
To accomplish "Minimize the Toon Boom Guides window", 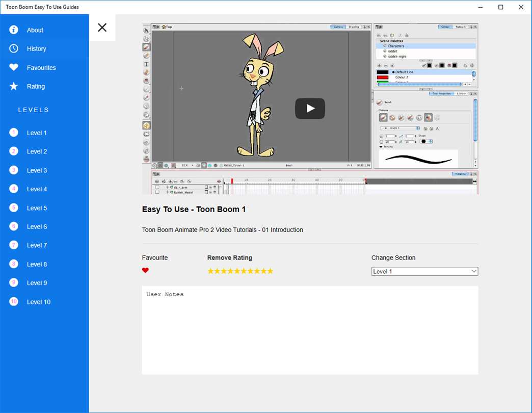I will click(481, 7).
